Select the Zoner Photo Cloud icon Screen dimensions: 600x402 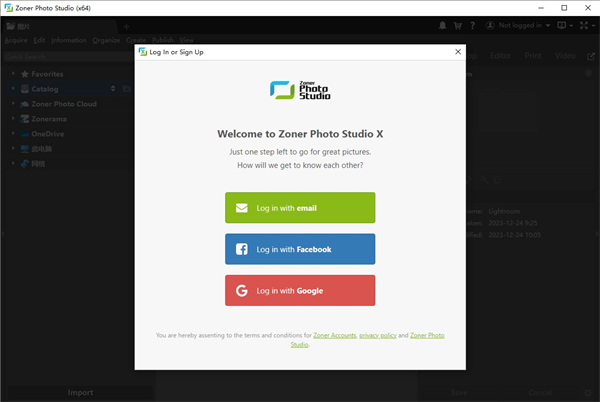click(24, 104)
